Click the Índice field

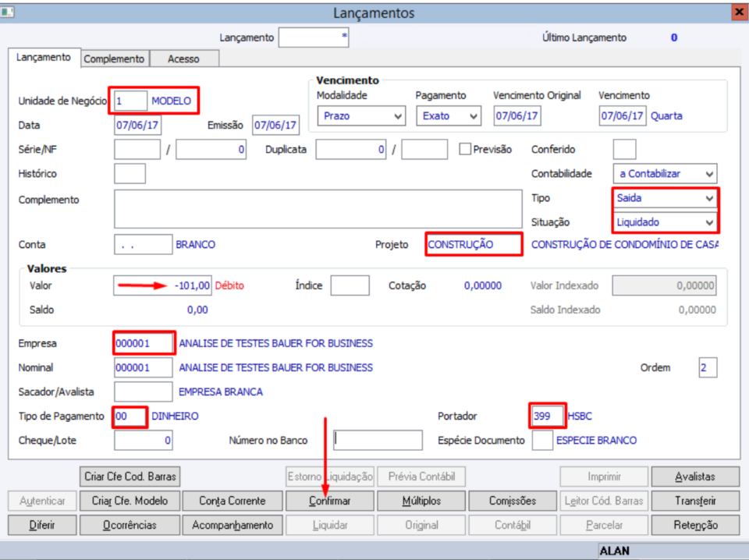click(350, 285)
